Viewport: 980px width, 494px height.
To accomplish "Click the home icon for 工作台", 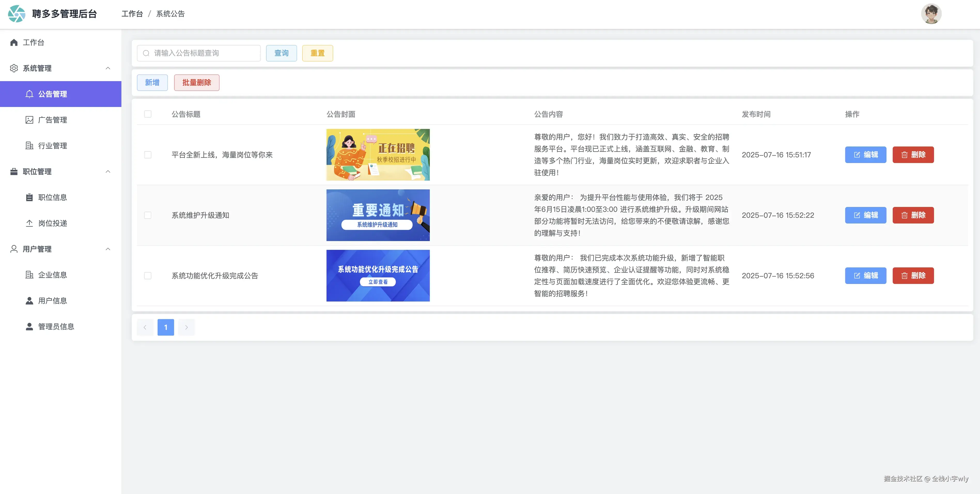I will click(x=14, y=42).
